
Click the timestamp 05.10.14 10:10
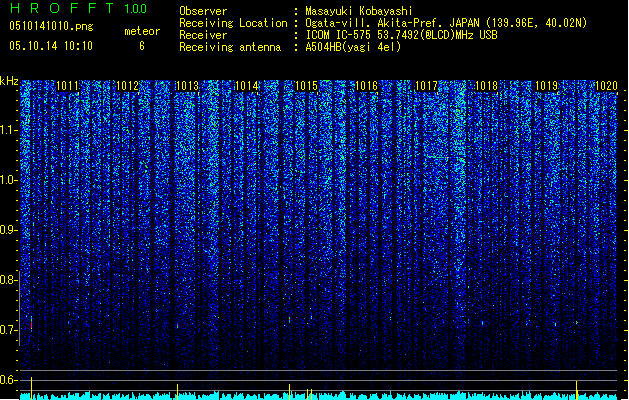[51, 46]
